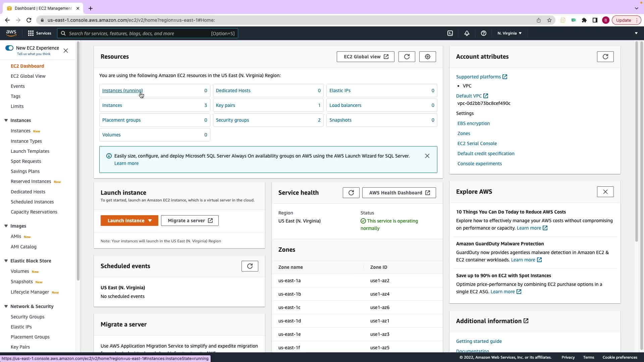644x362 pixels.
Task: Open AWS CloudShell icon in top bar
Action: tap(450, 33)
